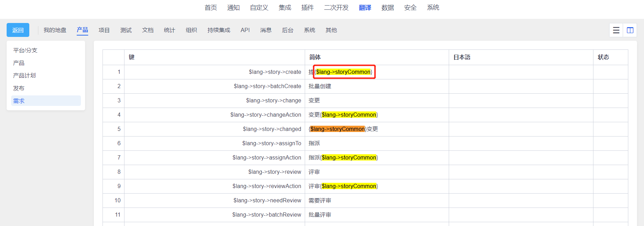The width and height of the screenshot is (644, 226).
Task: Click the 状态 column header
Action: [x=603, y=57]
